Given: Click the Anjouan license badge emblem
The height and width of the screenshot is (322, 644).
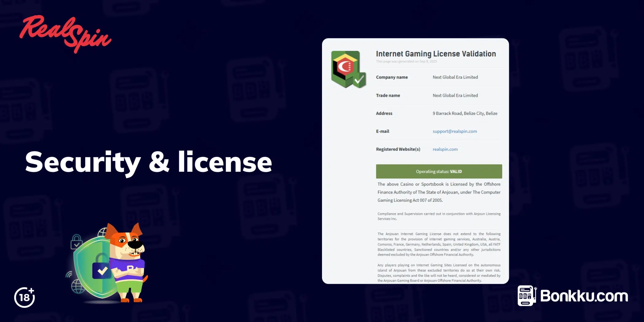Looking at the screenshot, I should [348, 70].
